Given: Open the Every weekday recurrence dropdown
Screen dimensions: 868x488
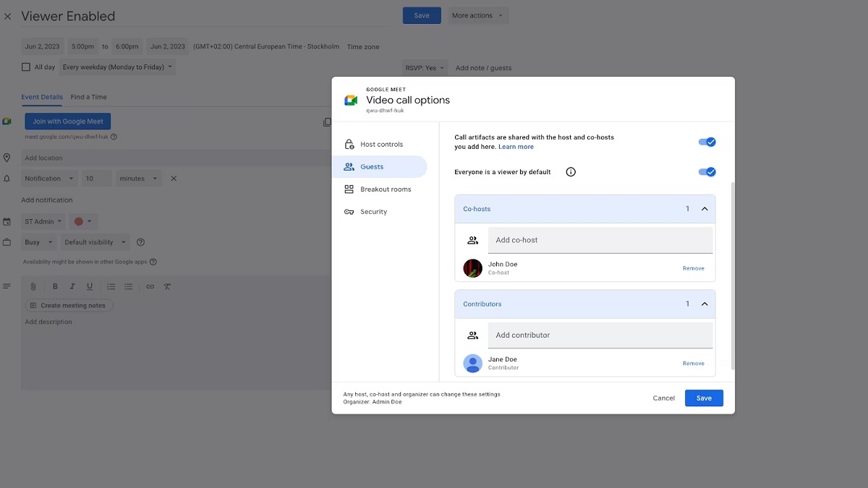Looking at the screenshot, I should (116, 67).
